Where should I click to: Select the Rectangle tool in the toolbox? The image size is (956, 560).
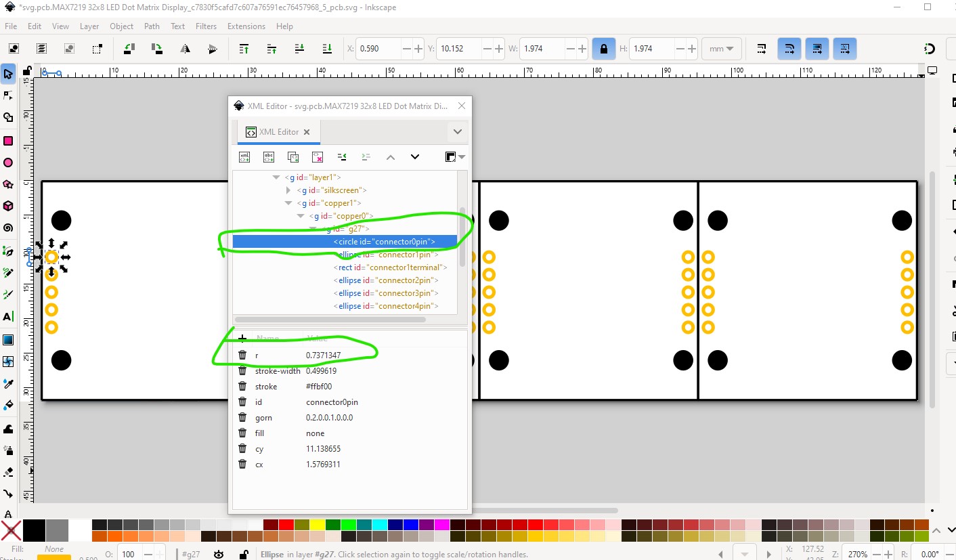[8, 141]
